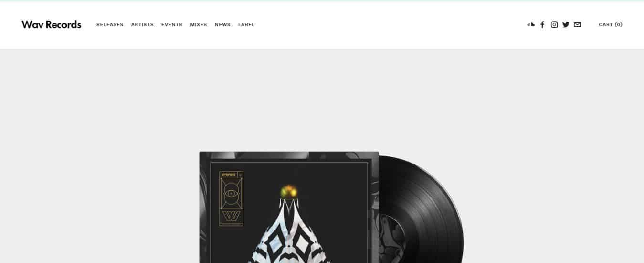Go to the Artists page

pyautogui.click(x=142, y=25)
